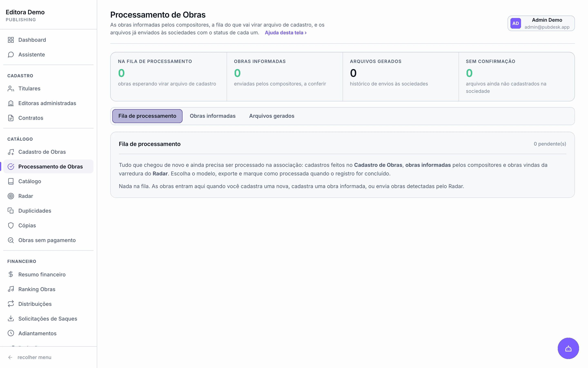
Task: Open the floating assistant bot button
Action: pos(568,348)
